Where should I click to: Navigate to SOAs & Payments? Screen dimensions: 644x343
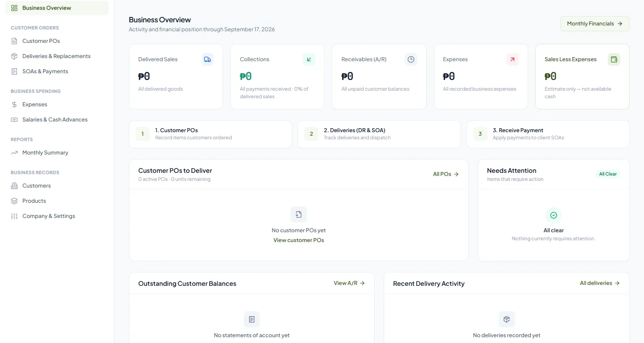57,71
